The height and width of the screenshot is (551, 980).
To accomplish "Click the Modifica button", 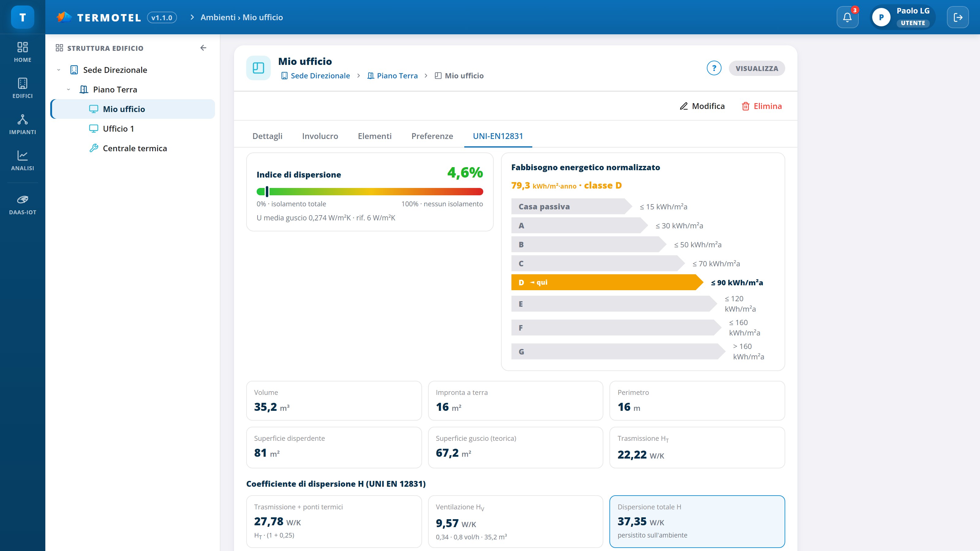I will (702, 106).
